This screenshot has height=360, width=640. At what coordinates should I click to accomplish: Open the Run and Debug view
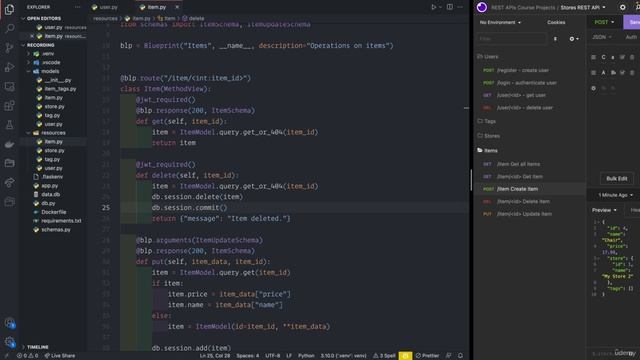coord(9,67)
